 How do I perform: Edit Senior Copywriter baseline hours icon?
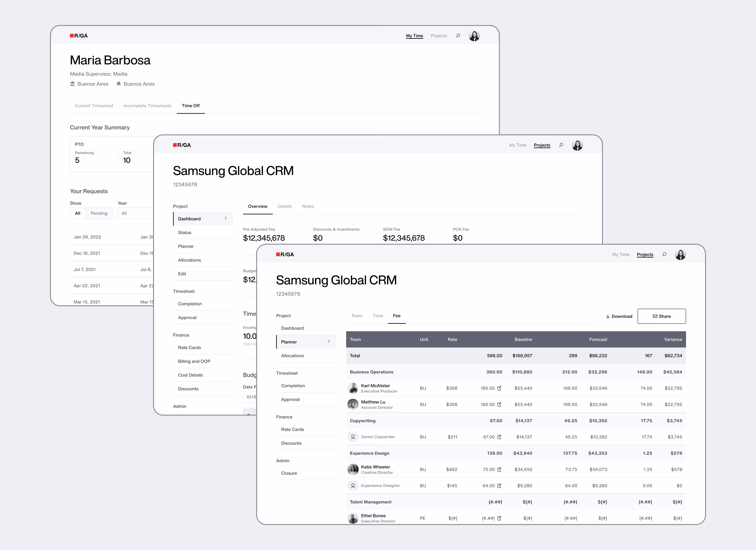click(x=499, y=437)
